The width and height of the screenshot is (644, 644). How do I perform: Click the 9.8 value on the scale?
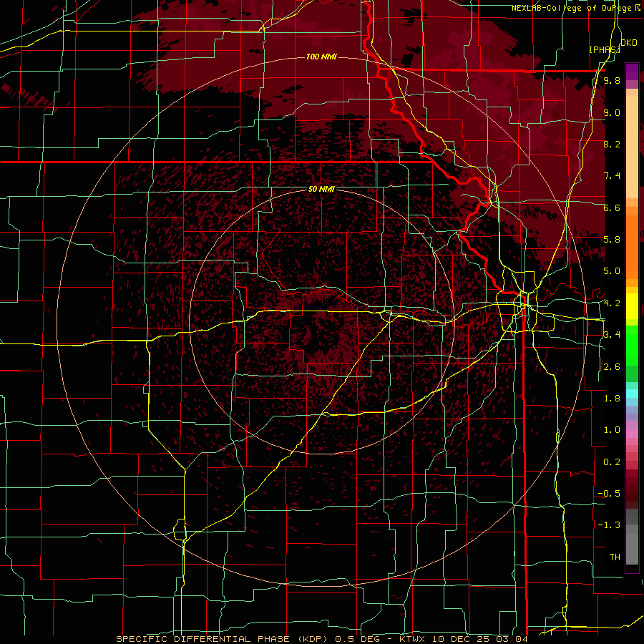pos(612,81)
